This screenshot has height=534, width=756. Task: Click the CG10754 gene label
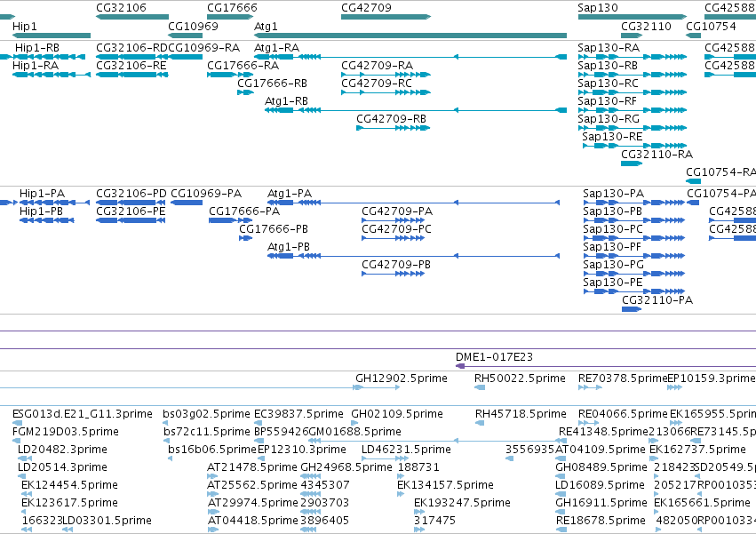[x=712, y=26]
